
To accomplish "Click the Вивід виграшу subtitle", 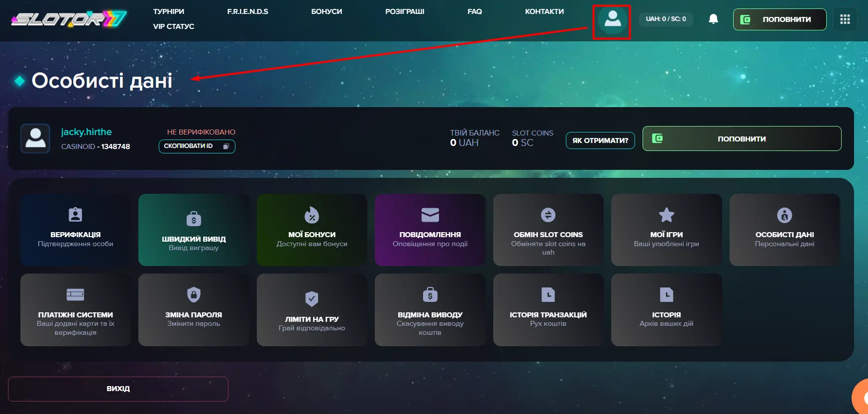I will (194, 248).
